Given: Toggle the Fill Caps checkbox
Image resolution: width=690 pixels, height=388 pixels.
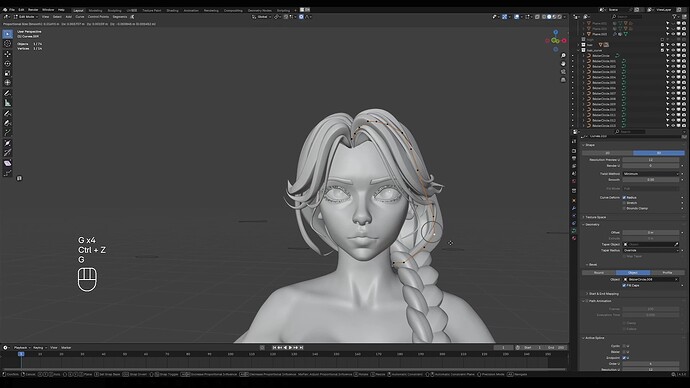Looking at the screenshot, I should [x=624, y=286].
